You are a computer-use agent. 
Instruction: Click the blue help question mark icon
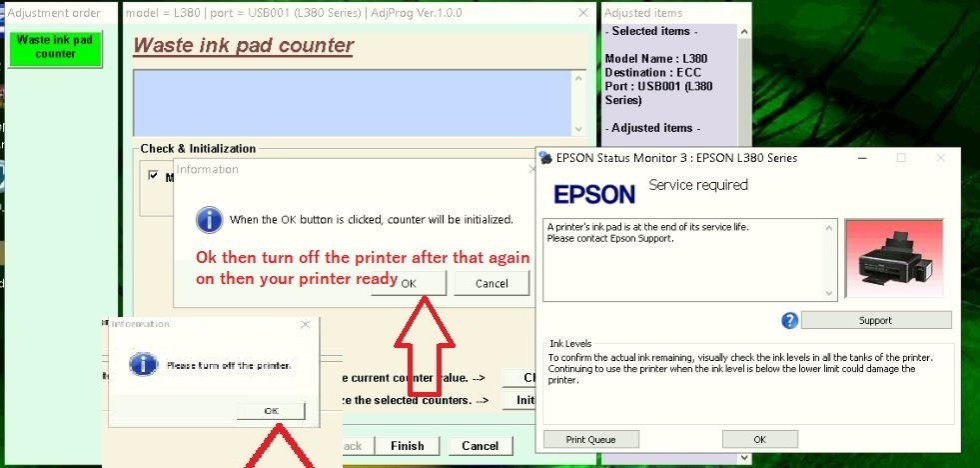(x=789, y=320)
